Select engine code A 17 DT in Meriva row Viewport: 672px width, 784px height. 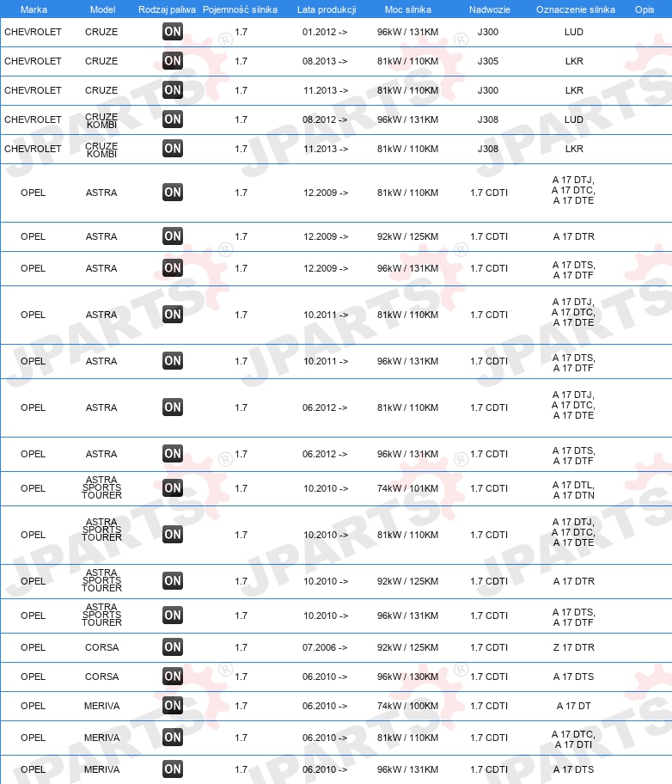(x=574, y=706)
